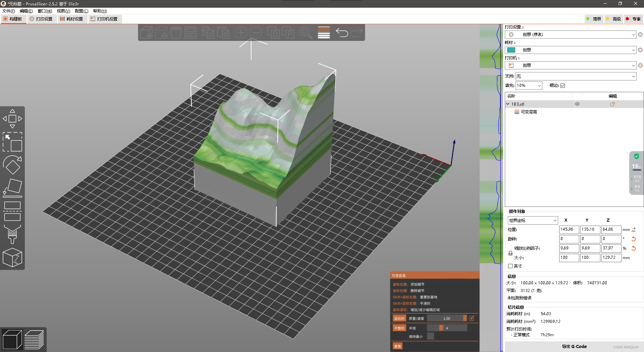Screen dimensions: 644x352
Task: Toggle the inches (英寸) checkbox
Action: tap(511, 266)
